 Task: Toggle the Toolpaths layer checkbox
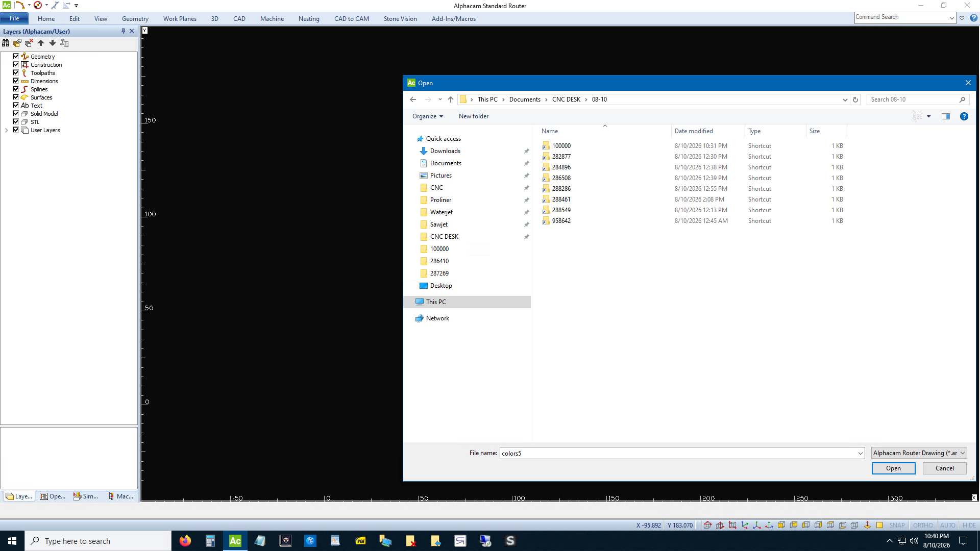click(x=16, y=73)
